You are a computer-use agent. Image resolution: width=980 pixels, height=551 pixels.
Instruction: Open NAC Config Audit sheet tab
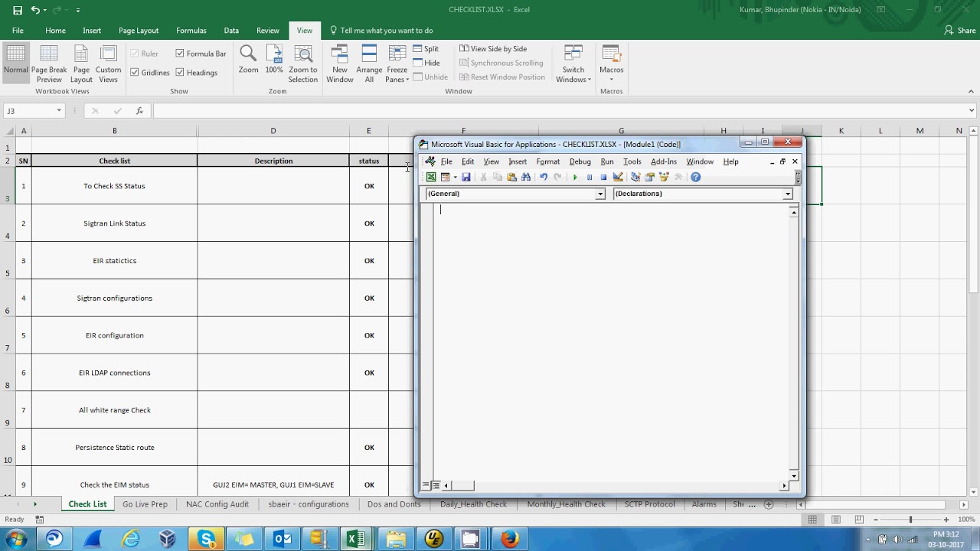tap(217, 504)
